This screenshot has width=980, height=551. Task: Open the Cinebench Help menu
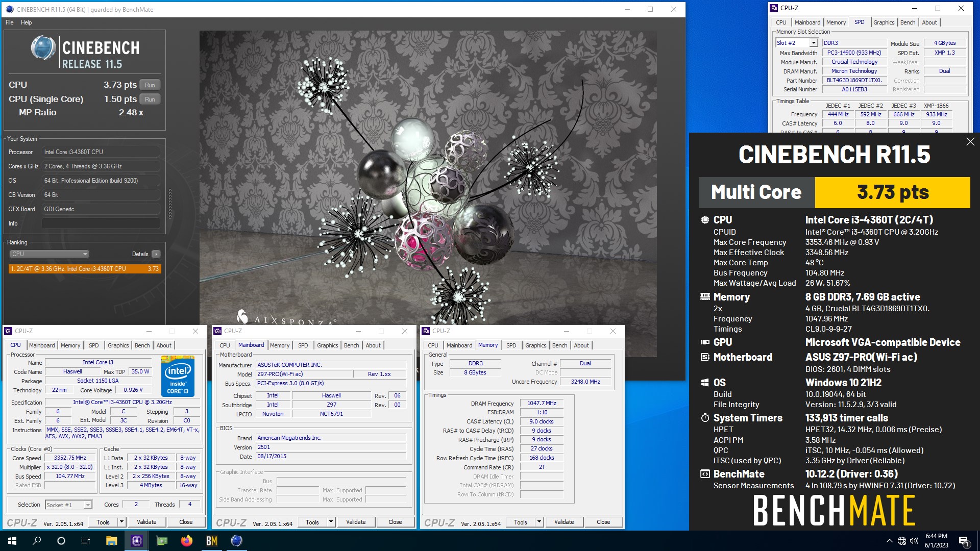coord(26,22)
